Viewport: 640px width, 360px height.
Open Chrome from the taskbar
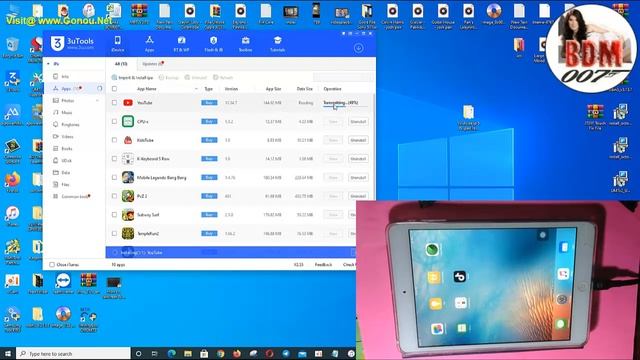coord(220,353)
